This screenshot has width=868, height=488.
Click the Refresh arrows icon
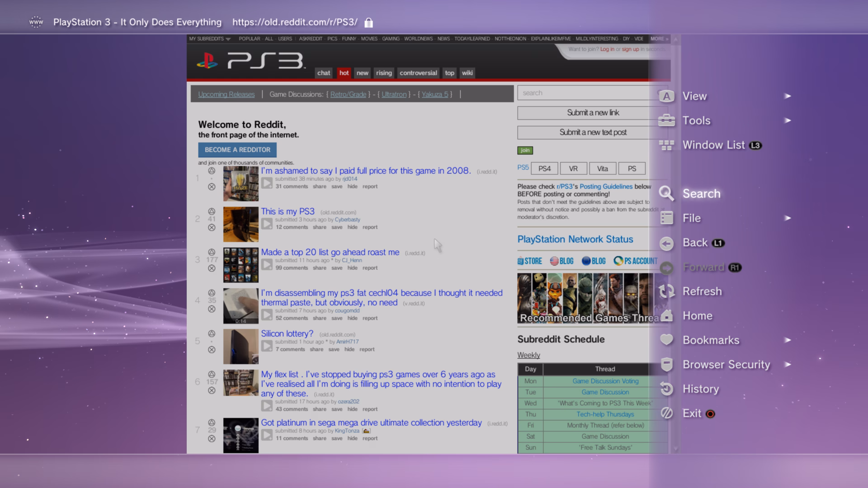(666, 291)
